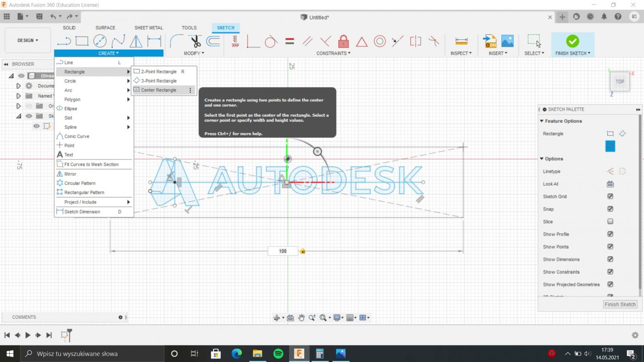The image size is (644, 362).
Task: Select the Trim scissors tool
Action: coord(195,41)
